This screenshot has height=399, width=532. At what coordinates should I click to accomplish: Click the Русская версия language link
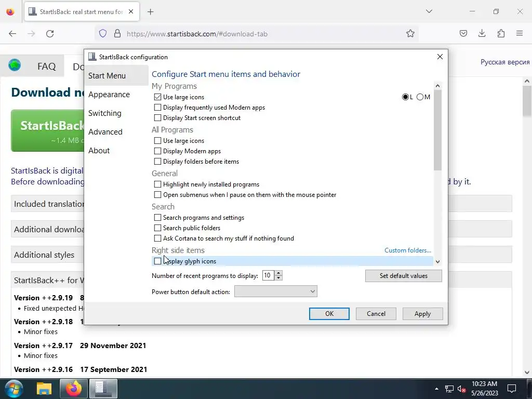click(x=505, y=62)
